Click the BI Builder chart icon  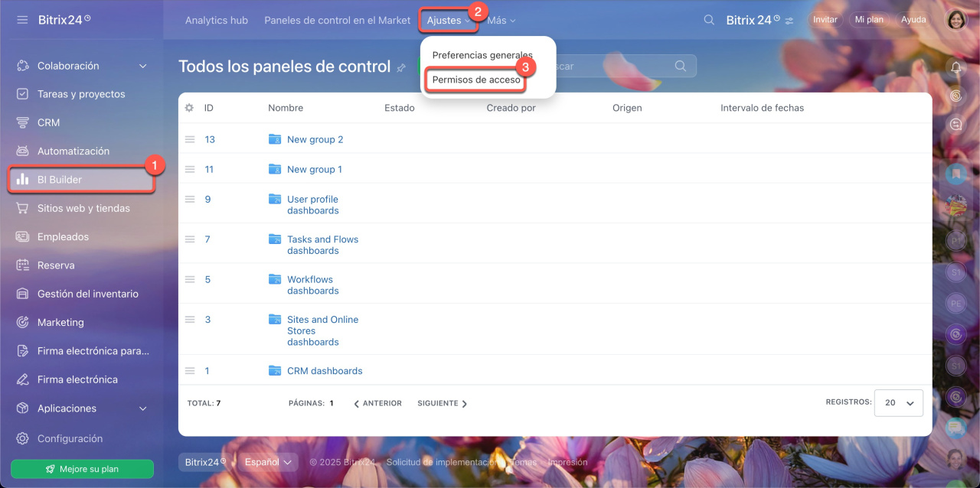(23, 180)
